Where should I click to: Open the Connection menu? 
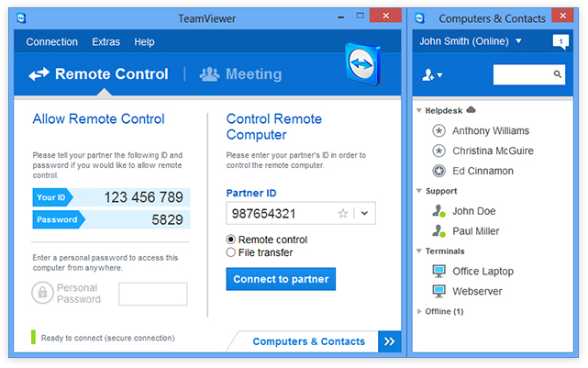tap(51, 42)
